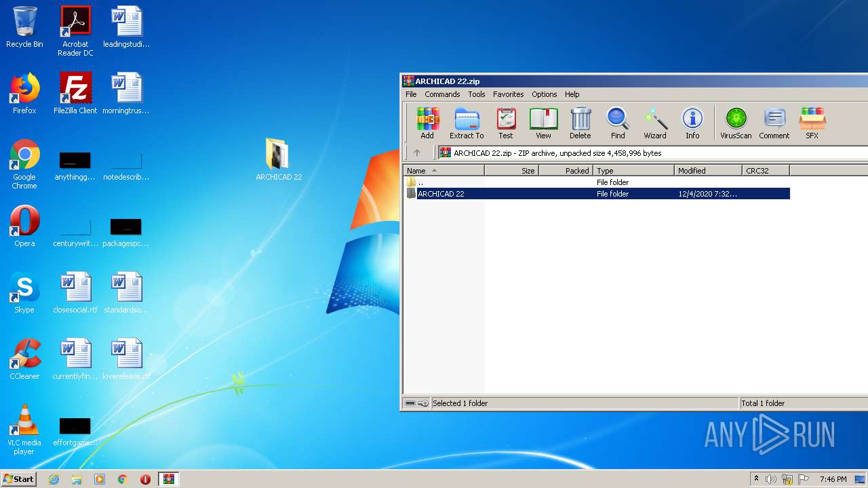Screen dimensions: 868x488
Task: Open the Commands menu
Action: point(442,94)
